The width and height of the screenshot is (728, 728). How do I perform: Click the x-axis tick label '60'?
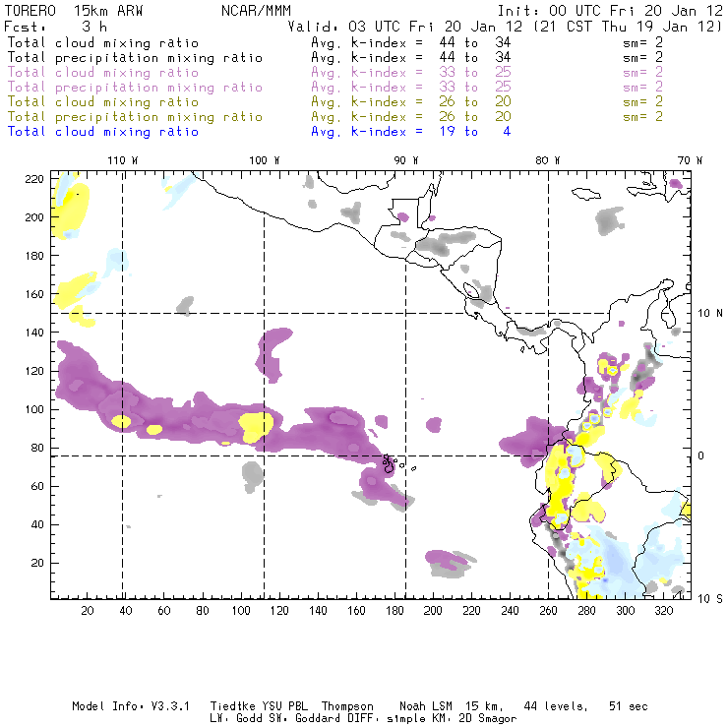164,611
